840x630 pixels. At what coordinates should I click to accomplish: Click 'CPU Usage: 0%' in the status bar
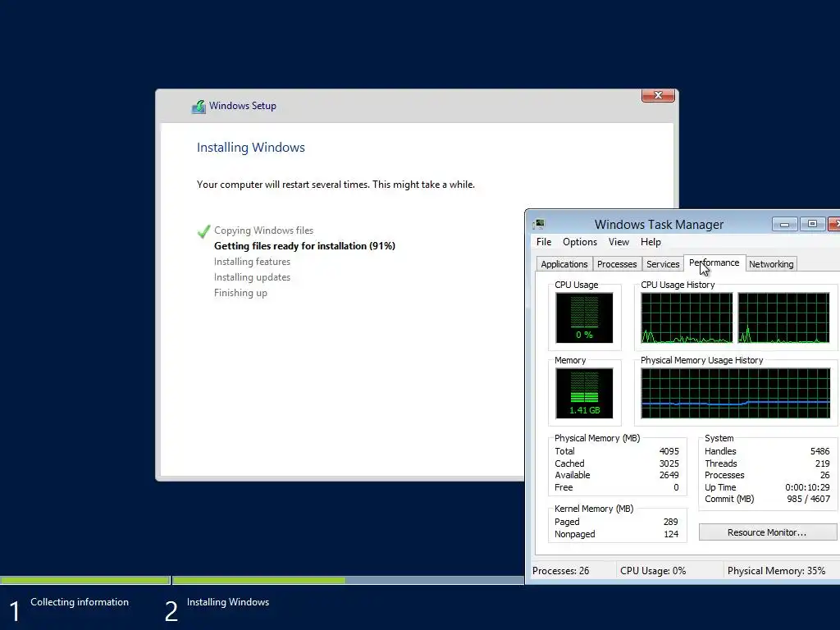tap(652, 571)
